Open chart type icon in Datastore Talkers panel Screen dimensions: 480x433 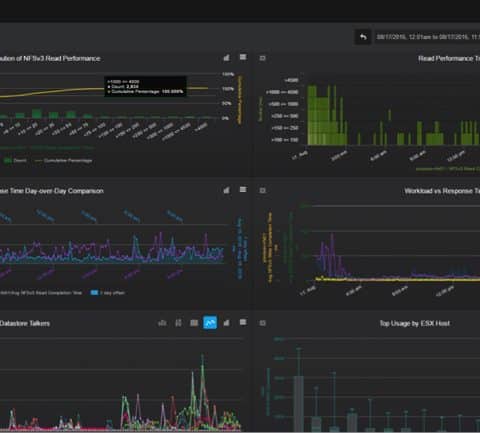[226, 323]
